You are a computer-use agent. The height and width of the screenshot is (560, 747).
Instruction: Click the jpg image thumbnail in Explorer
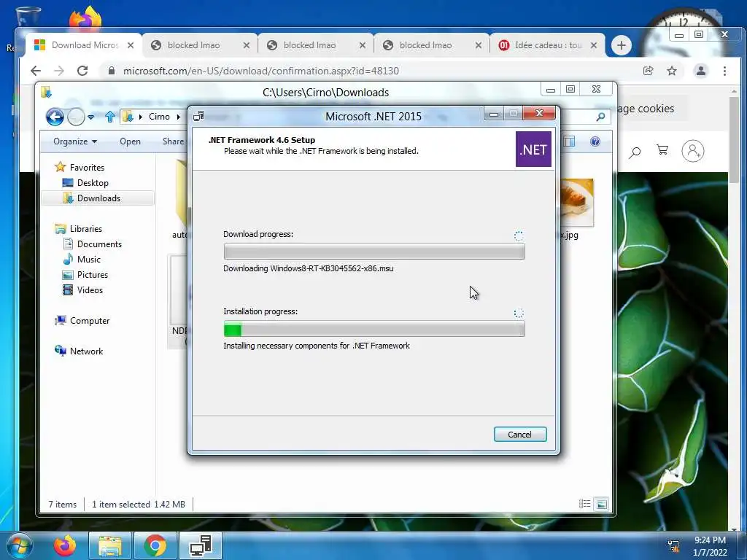click(x=577, y=203)
